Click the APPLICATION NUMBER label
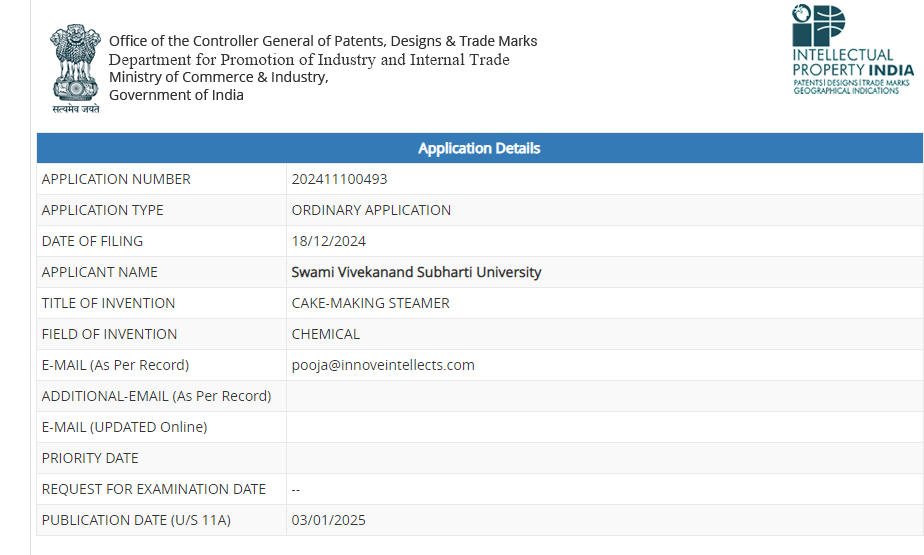 (116, 179)
